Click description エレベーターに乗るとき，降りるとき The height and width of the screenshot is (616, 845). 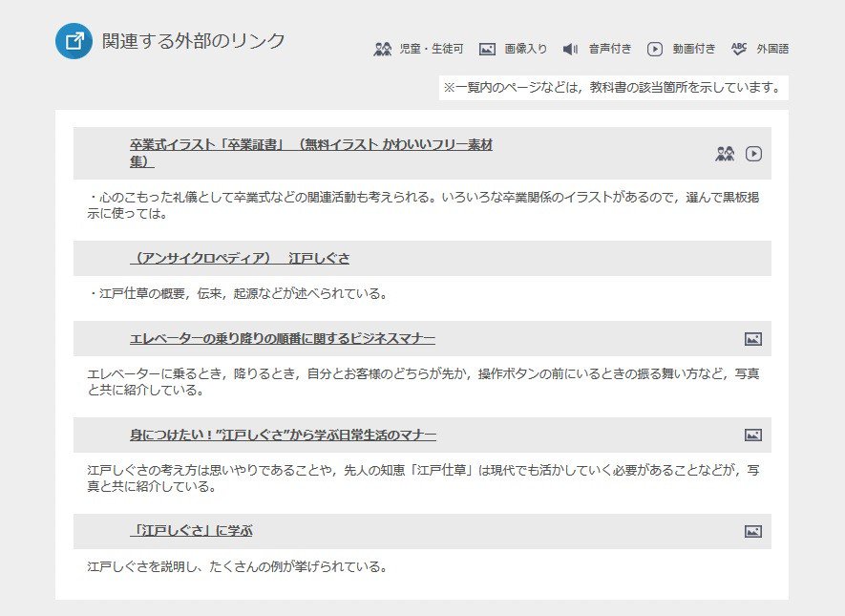(x=423, y=382)
